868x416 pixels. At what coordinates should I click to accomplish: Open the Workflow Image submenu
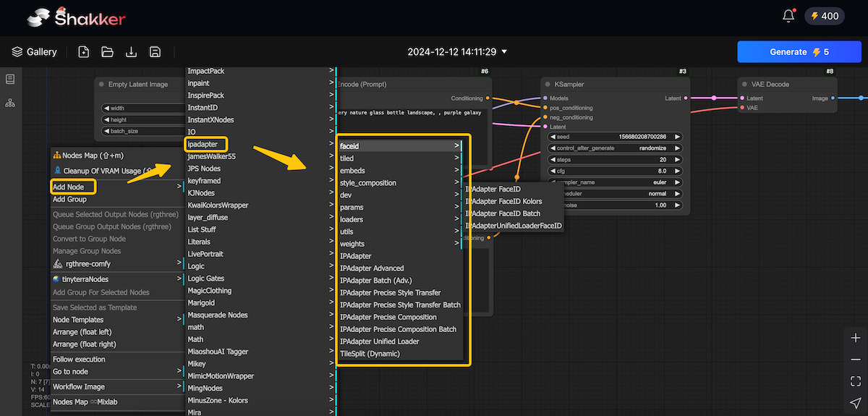point(117,387)
